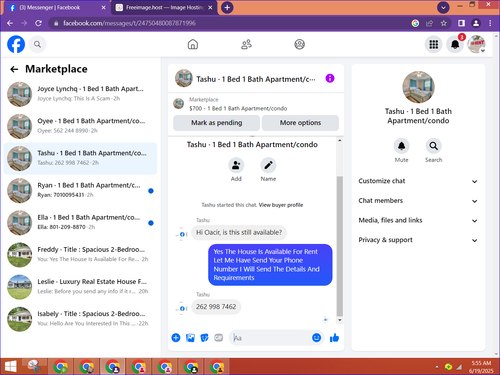Choose a sticker icon in composer
This screenshot has height=375, width=500.
point(204,338)
